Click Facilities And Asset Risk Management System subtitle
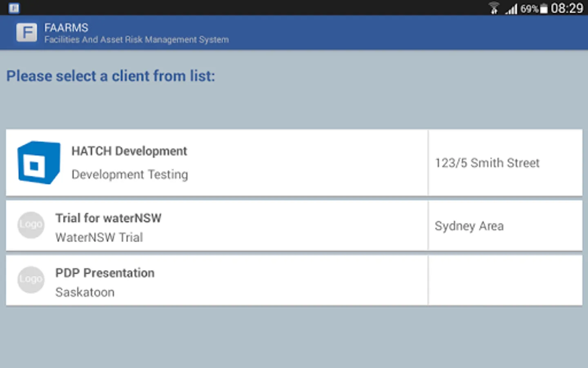The image size is (588, 368). point(136,40)
